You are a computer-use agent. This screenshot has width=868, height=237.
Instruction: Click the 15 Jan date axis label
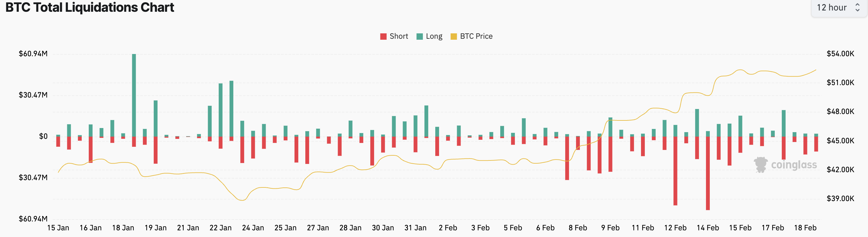tap(58, 228)
